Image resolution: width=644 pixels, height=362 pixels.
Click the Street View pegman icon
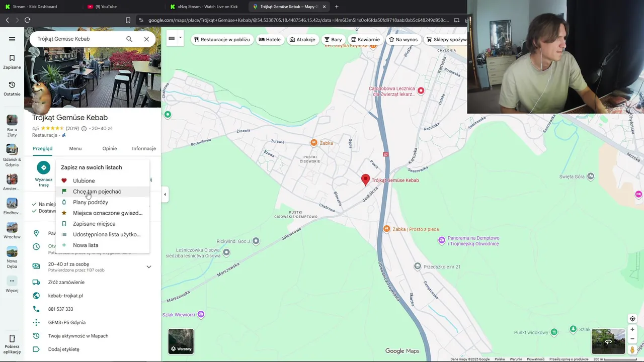[x=632, y=350]
